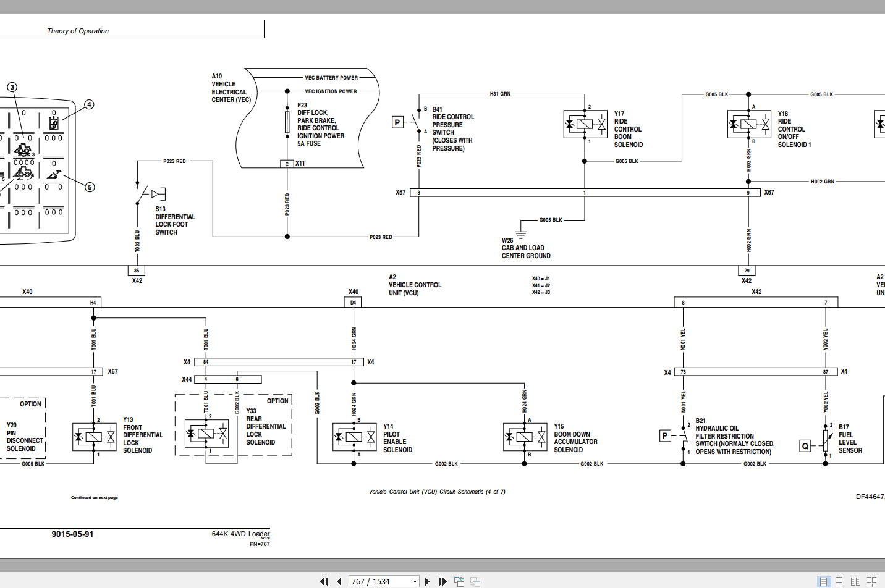885x588 pixels.
Task: Click the 'VEC BATTERY POWER' wire label
Action: coord(331,78)
